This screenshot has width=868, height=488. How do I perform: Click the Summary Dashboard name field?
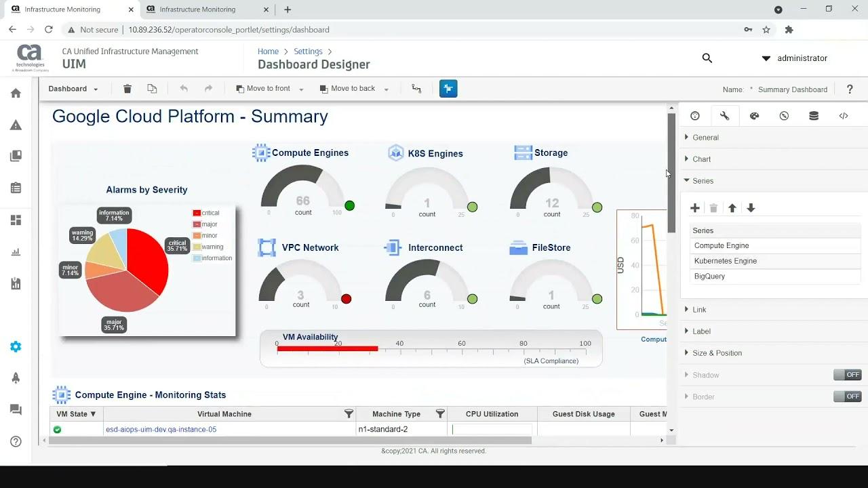click(x=793, y=89)
